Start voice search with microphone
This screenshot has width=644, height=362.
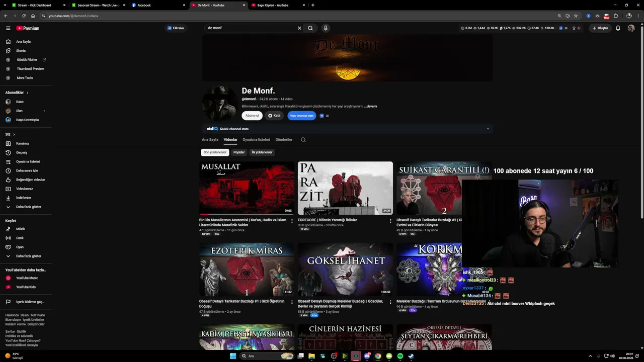[326, 28]
